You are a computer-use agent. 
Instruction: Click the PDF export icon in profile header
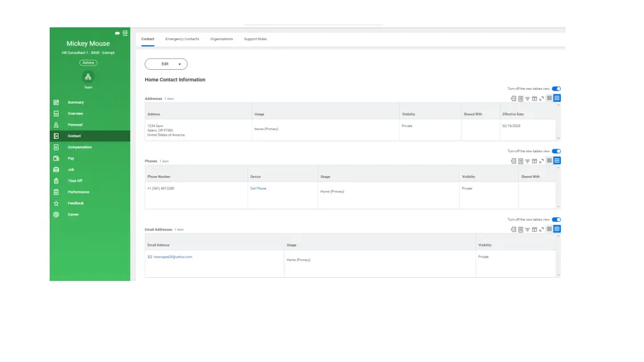125,33
